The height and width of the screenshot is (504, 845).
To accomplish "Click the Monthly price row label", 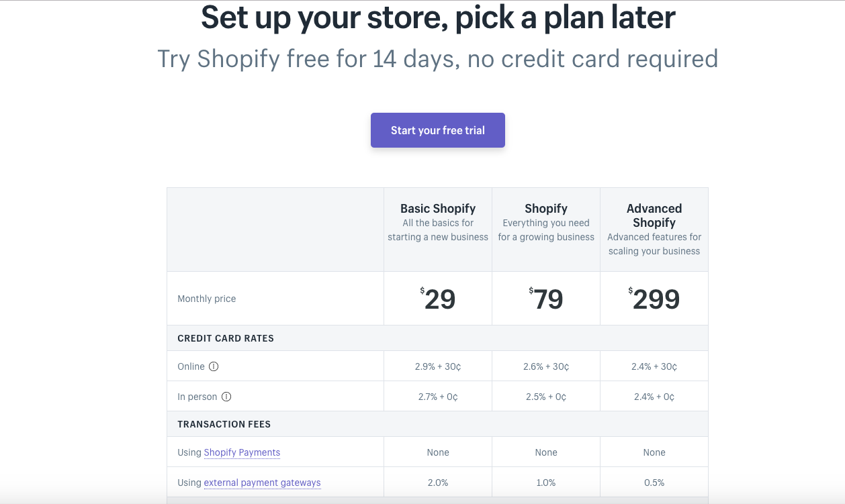I will [x=207, y=299].
